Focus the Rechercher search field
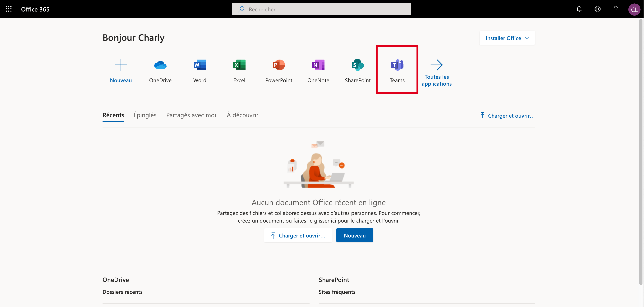Screen dimensions: 644x307 (321, 9)
